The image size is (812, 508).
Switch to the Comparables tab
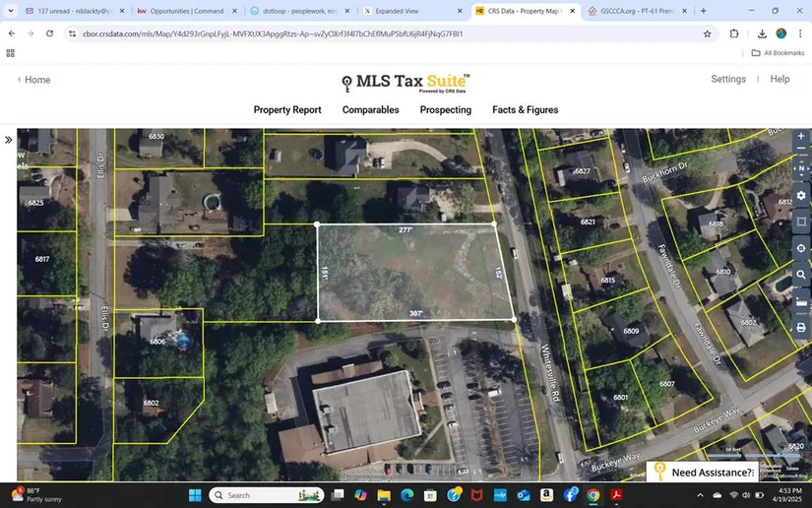370,110
